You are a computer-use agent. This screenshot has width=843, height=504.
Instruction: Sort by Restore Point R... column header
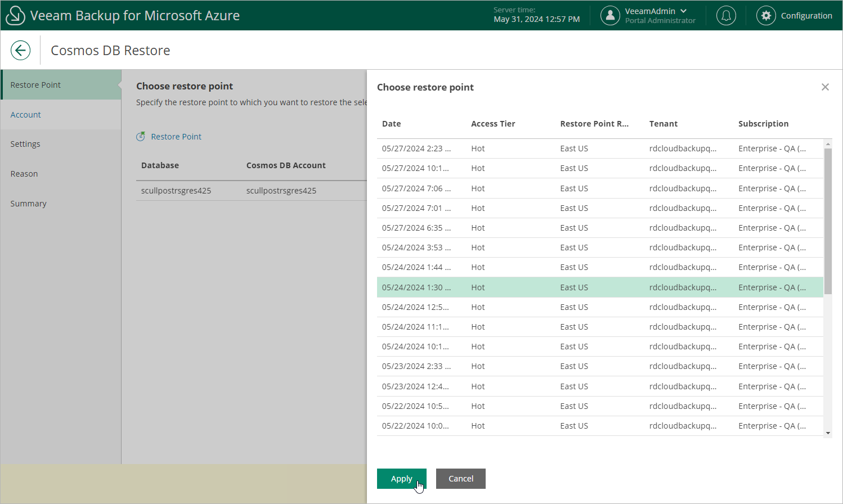[x=594, y=124]
